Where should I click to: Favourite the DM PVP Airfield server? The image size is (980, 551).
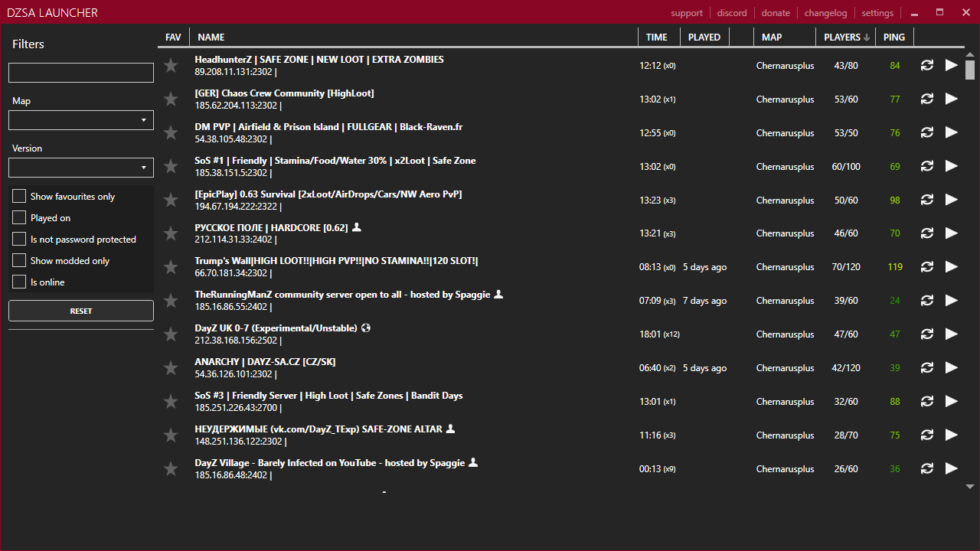(x=171, y=132)
